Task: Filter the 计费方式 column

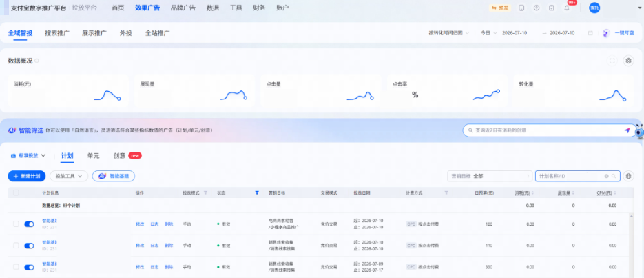Action: pyautogui.click(x=446, y=192)
